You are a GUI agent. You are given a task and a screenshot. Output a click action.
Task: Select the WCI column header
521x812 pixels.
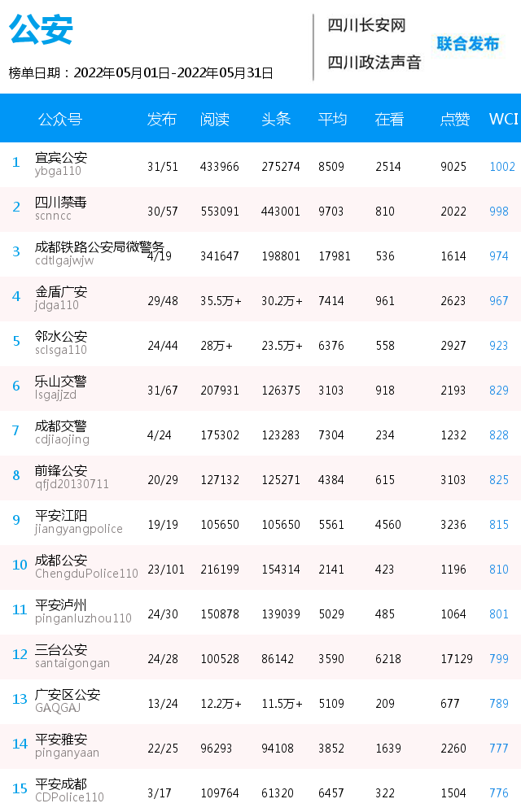coord(503,120)
